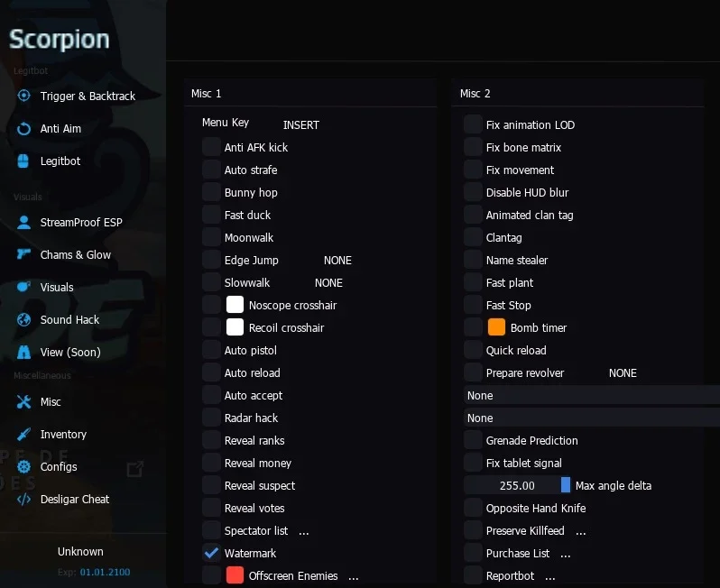Click the Anti Aim rotate icon
This screenshot has width=720, height=588.
tap(23, 129)
